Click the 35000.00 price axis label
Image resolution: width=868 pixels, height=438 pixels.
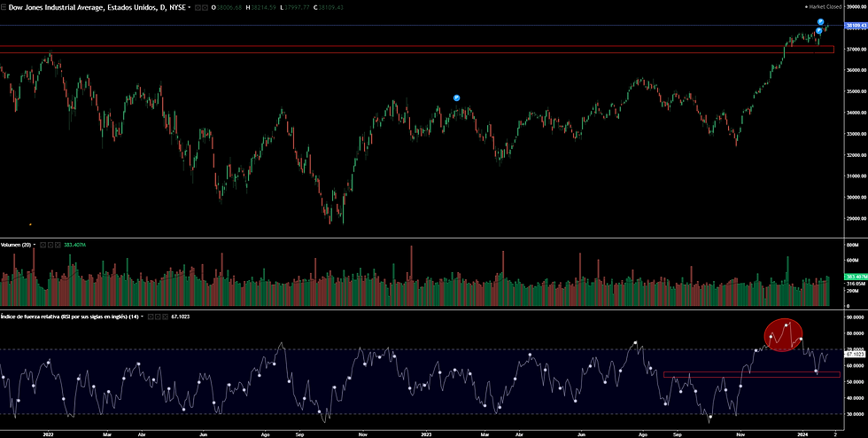[x=856, y=91]
